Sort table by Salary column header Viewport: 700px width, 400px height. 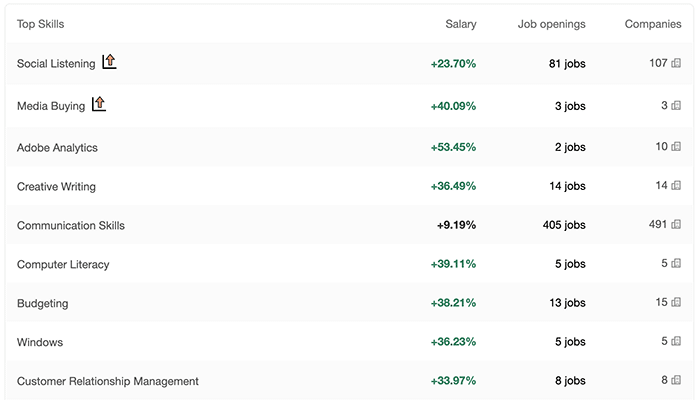460,24
